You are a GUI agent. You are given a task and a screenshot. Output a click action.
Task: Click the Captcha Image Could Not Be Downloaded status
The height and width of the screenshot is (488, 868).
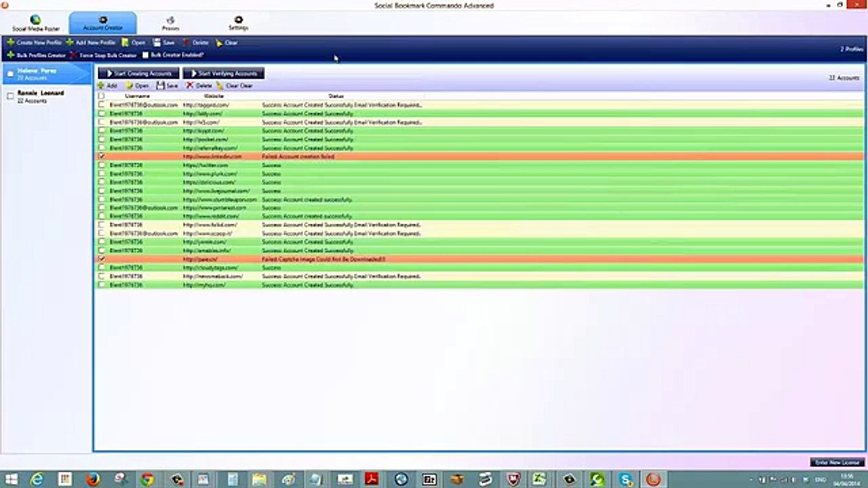coord(323,259)
